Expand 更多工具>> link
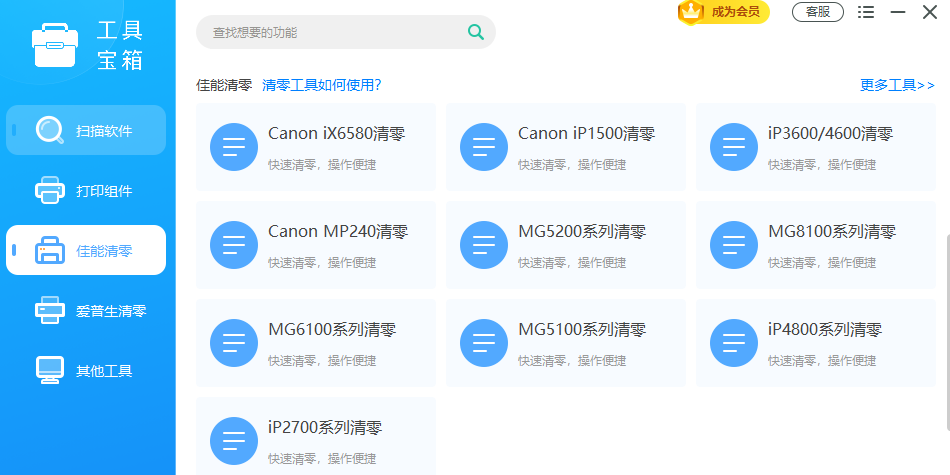 click(897, 85)
